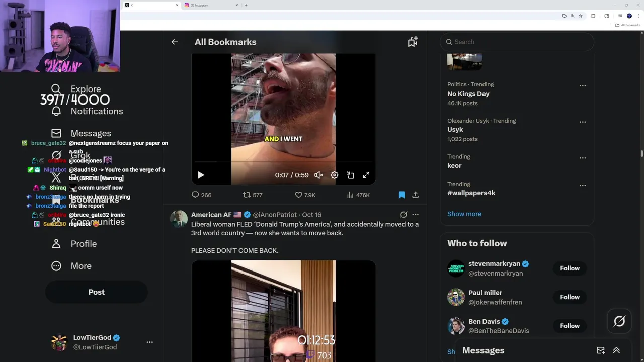Open replies with the 266 comment icon
644x362 pixels.
coord(201,195)
